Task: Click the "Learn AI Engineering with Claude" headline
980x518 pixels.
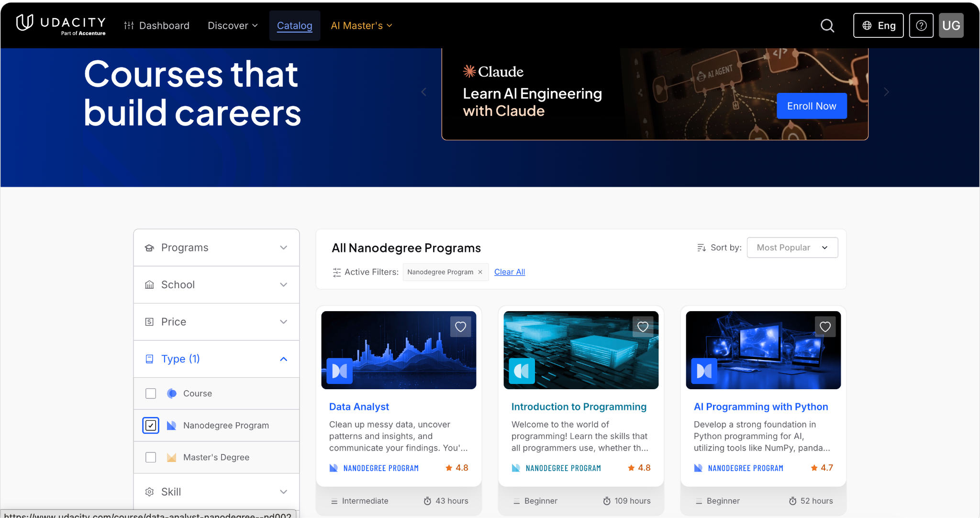Action: [x=532, y=102]
